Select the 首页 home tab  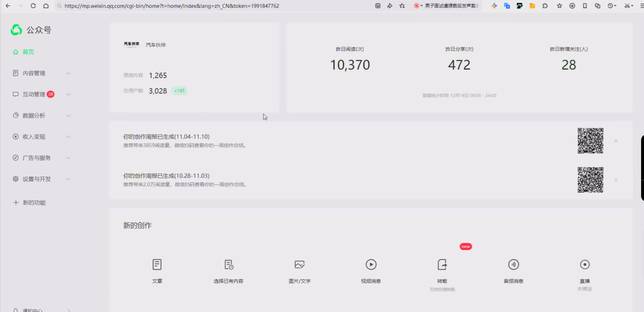[x=28, y=52]
